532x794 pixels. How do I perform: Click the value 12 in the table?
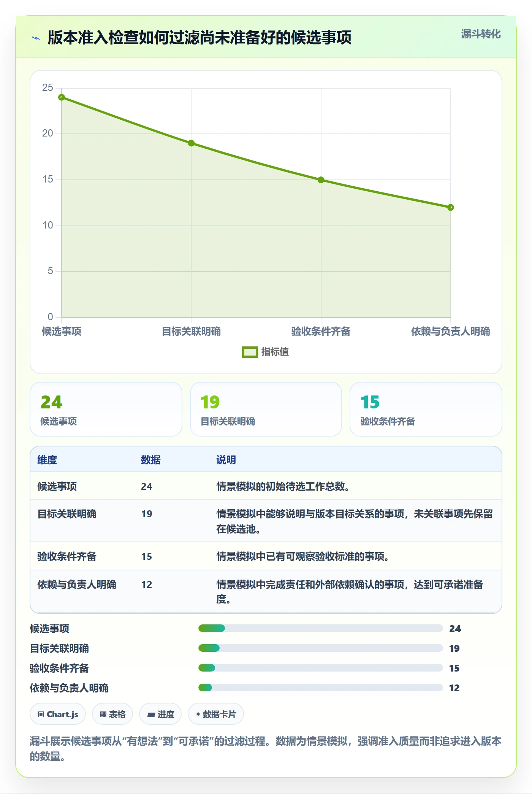[147, 584]
